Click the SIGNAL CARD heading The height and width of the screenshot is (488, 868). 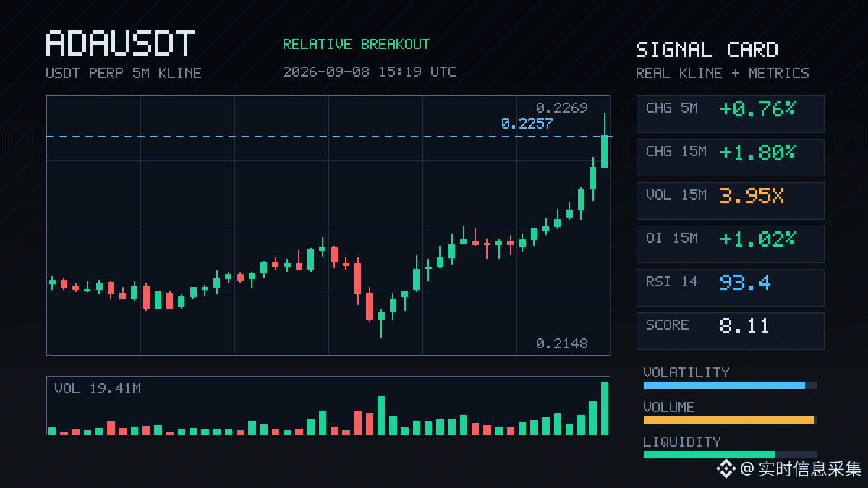[707, 50]
